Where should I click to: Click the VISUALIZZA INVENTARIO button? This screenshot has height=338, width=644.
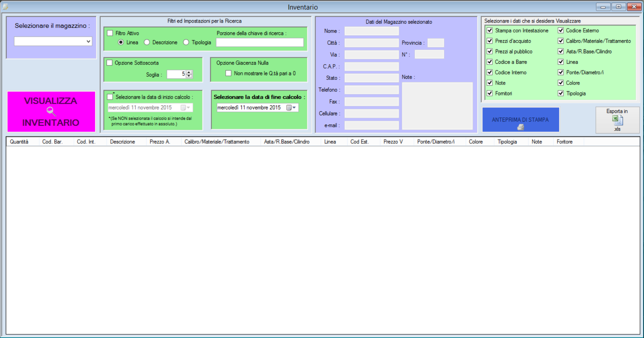tap(51, 112)
